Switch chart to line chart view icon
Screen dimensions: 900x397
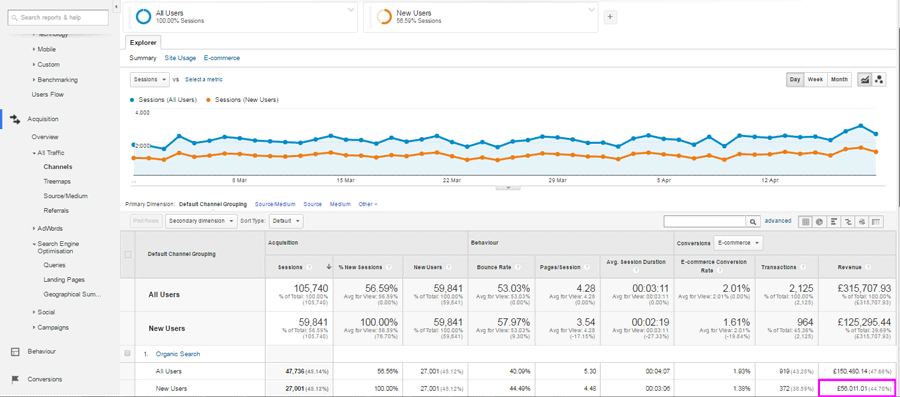pos(864,80)
